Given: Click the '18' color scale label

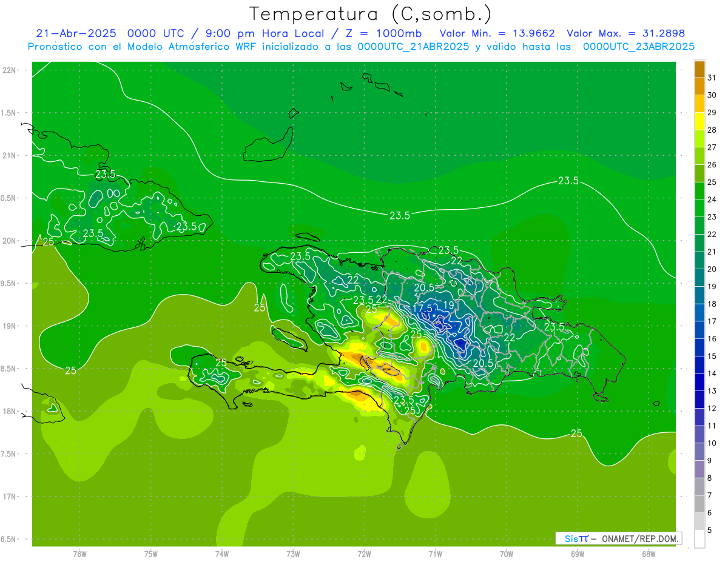Looking at the screenshot, I should (x=712, y=304).
